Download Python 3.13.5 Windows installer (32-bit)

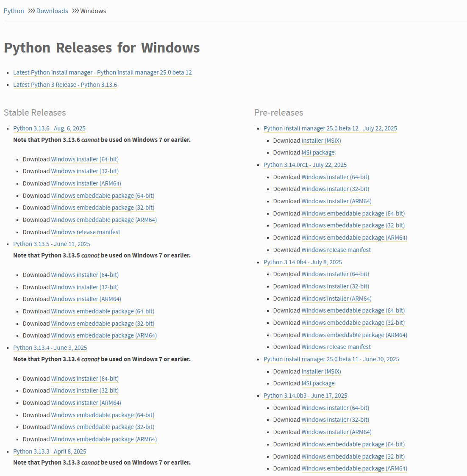pos(85,287)
